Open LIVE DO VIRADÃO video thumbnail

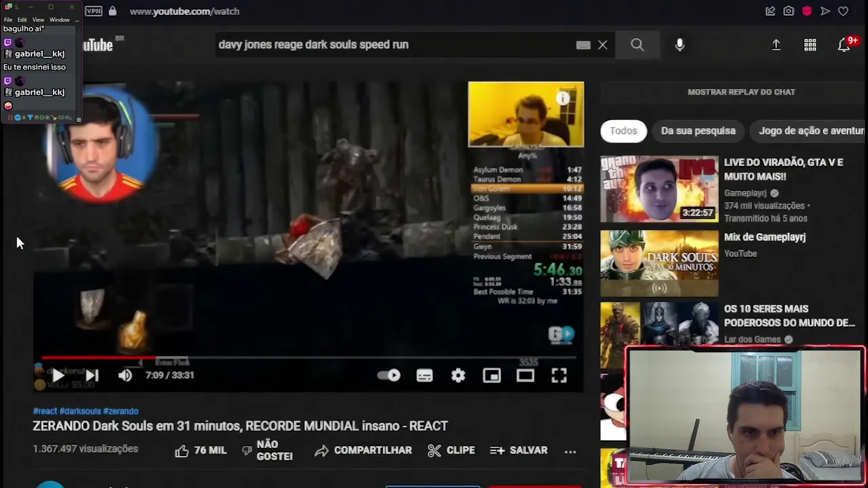[x=659, y=189]
